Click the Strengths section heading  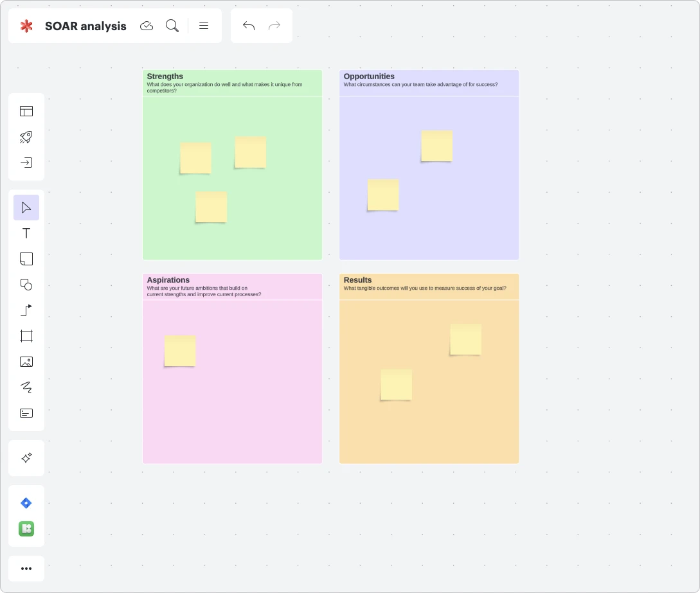[165, 76]
